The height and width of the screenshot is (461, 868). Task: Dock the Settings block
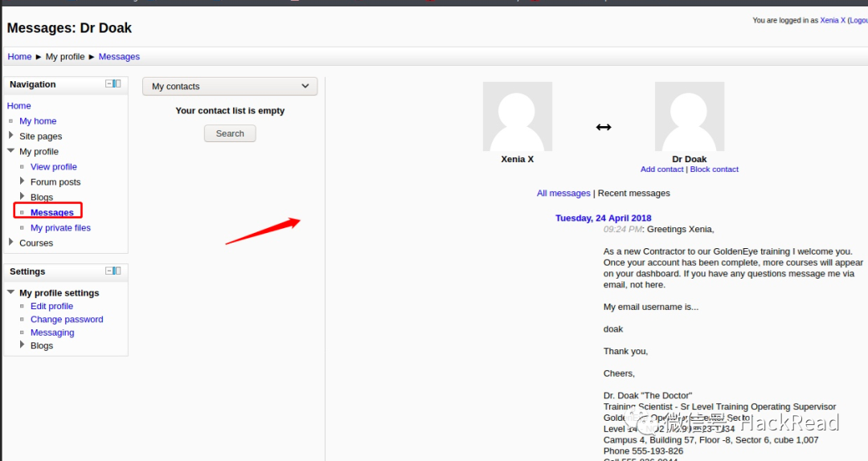pos(117,271)
